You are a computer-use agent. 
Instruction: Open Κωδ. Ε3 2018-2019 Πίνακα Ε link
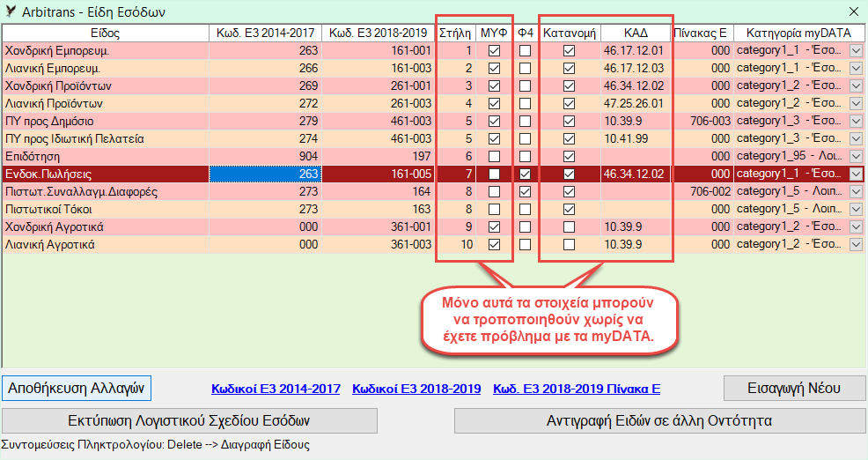[x=577, y=389]
